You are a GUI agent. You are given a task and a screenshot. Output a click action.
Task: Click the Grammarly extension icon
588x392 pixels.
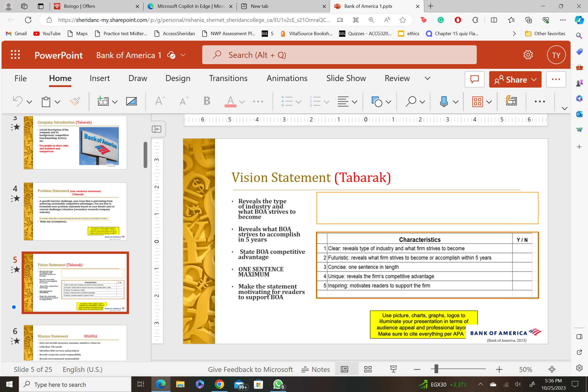[441, 20]
